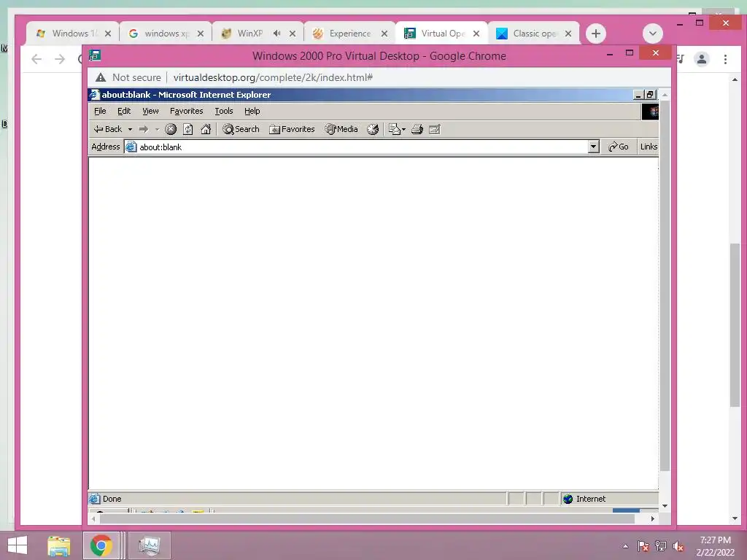Click the Windows logo throbber in IE
The height and width of the screenshot is (560, 747).
click(x=650, y=112)
